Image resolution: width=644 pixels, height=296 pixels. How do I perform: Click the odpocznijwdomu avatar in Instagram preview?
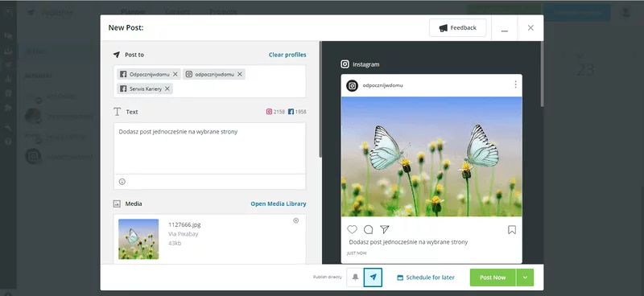coord(352,85)
